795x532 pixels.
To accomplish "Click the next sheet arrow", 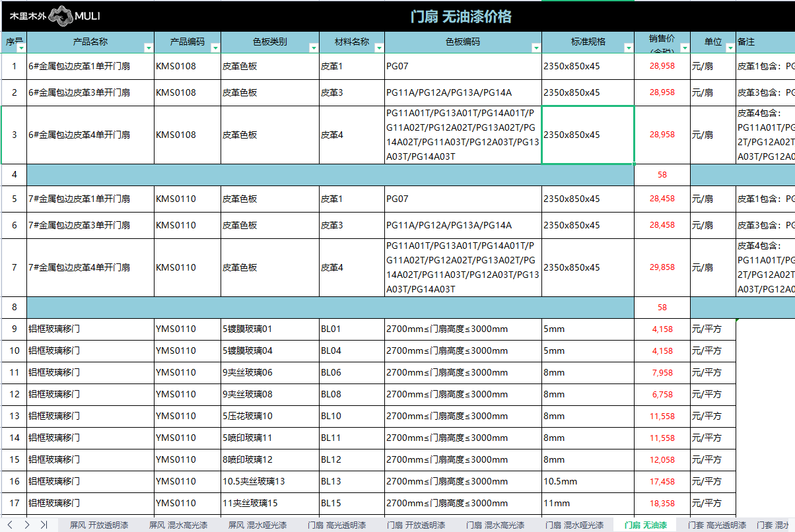I will pos(27,525).
